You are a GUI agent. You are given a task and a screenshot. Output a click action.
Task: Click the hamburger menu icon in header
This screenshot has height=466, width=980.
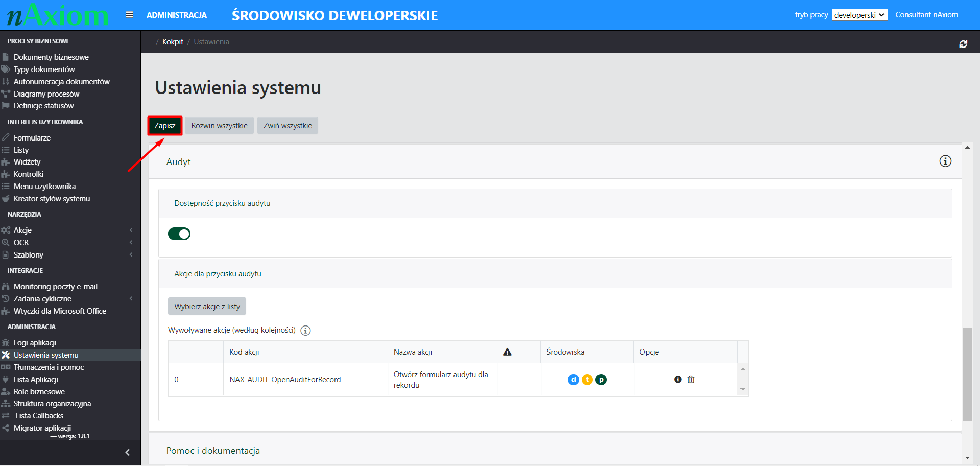[x=129, y=15]
